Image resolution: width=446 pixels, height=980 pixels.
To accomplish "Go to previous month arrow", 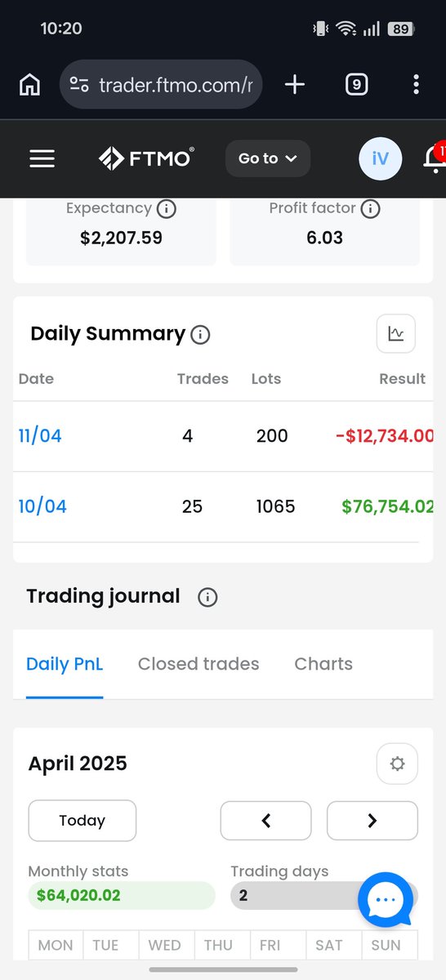I will (x=266, y=821).
